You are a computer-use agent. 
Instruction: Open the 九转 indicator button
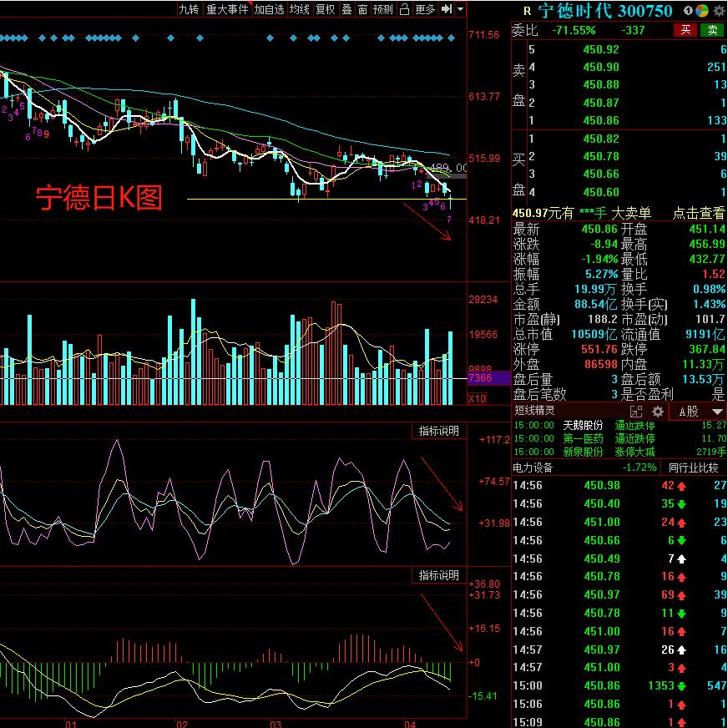pyautogui.click(x=189, y=9)
